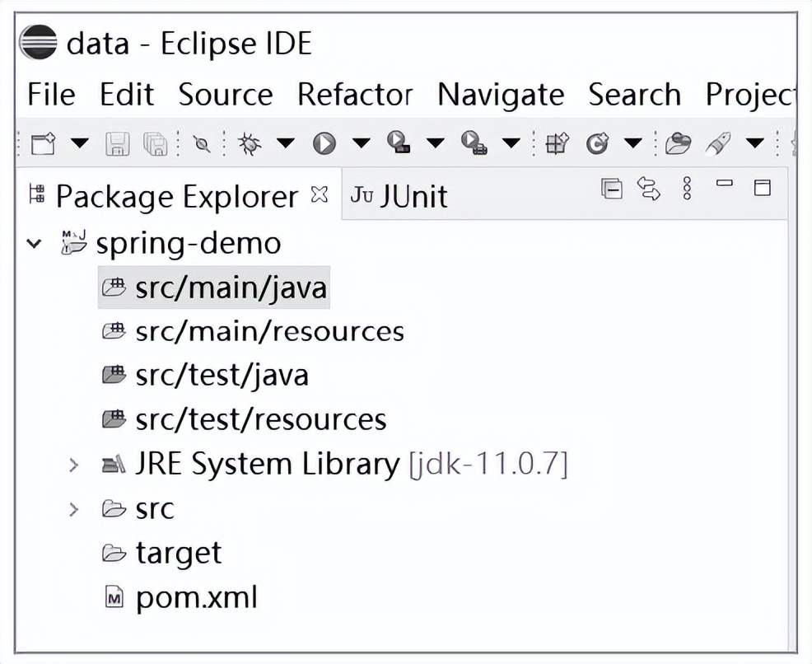
Task: Open the Coverage dropdown arrow
Action: [436, 143]
